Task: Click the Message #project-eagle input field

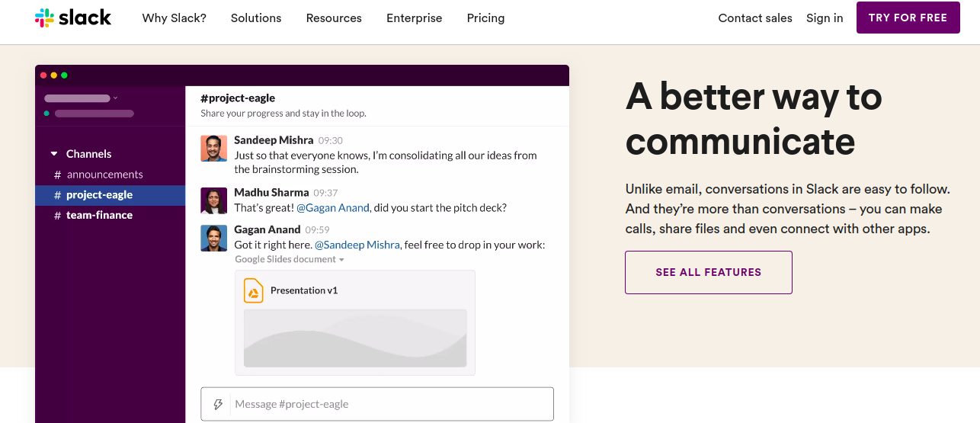Action: tap(389, 404)
